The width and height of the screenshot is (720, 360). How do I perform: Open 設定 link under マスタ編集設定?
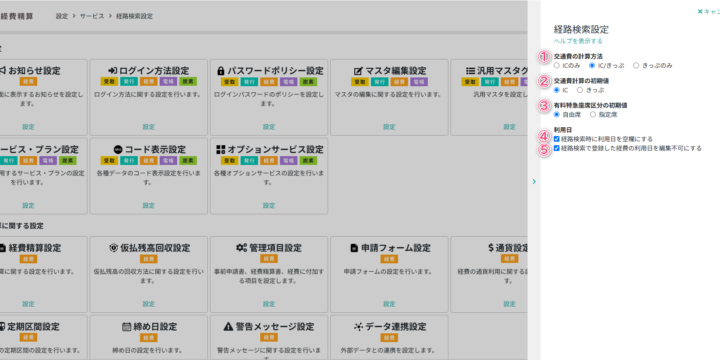(x=389, y=127)
